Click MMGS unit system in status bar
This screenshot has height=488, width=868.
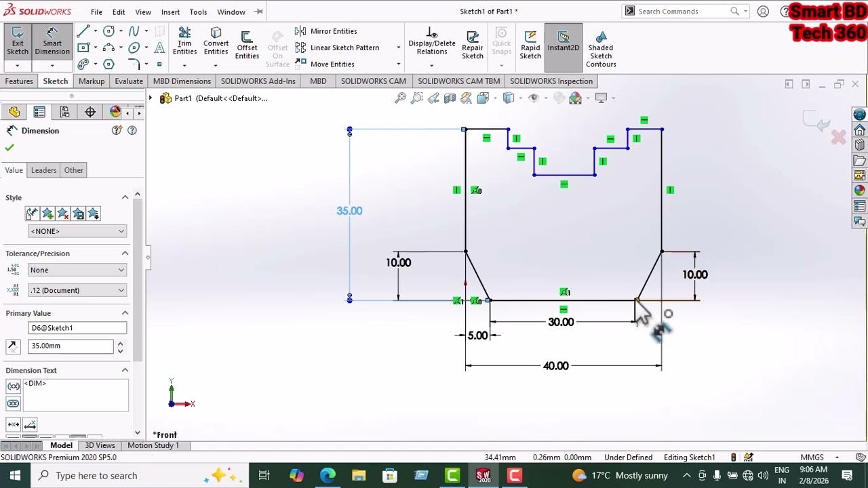tap(812, 457)
